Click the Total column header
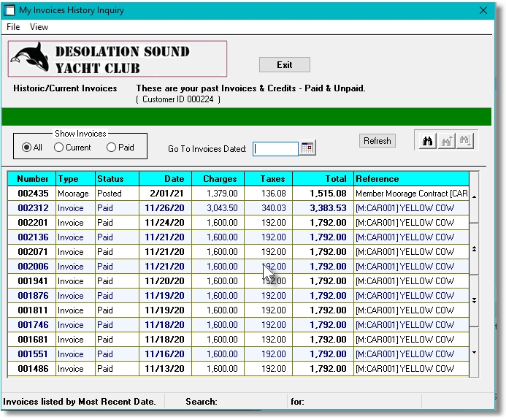Viewport: 506px width, 420px height. point(323,179)
